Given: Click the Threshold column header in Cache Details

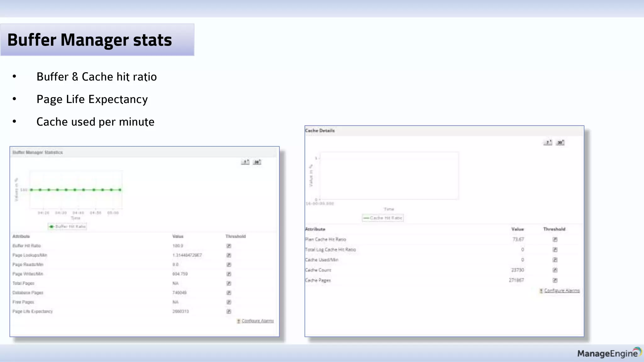Looking at the screenshot, I should pyautogui.click(x=554, y=229).
